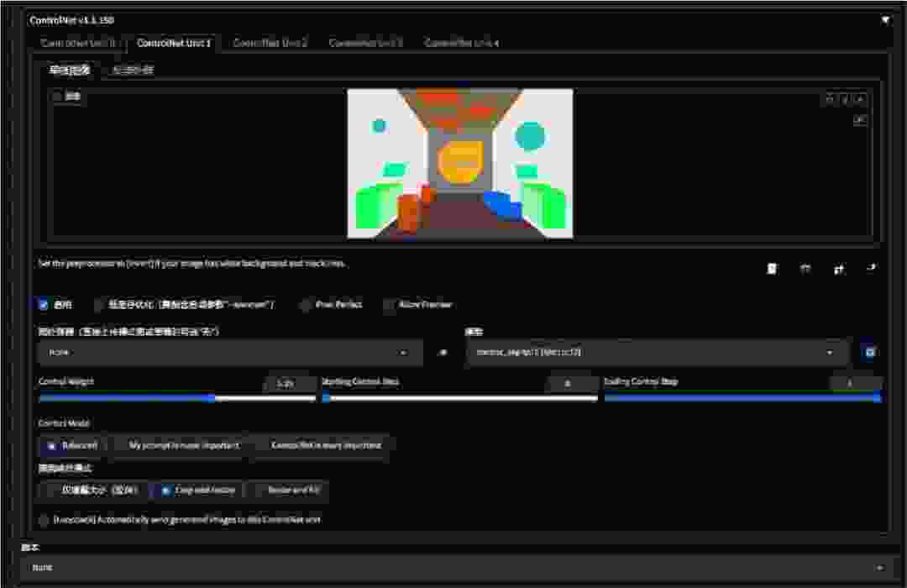Screen dimensions: 907x588
Task: Click the Control Weight value field
Action: [289, 383]
